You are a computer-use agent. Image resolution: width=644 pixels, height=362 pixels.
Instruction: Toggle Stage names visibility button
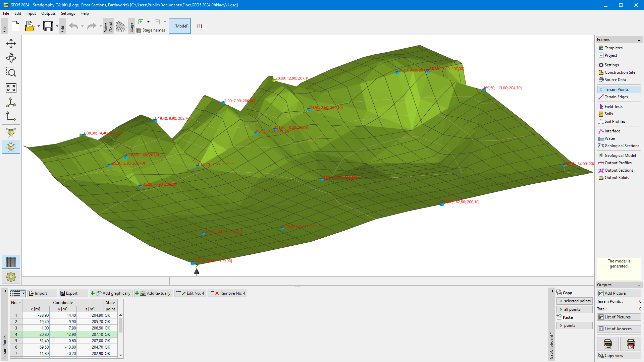click(150, 30)
